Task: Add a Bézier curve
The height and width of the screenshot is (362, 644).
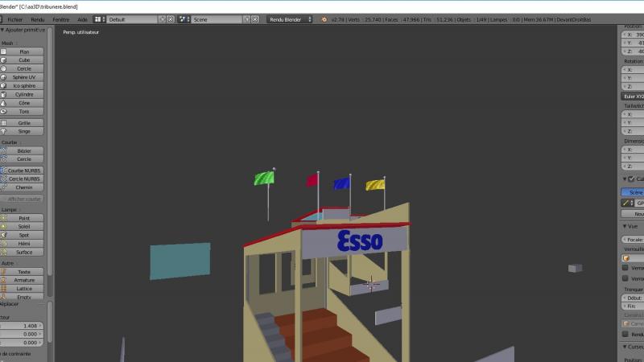Action: 24,150
